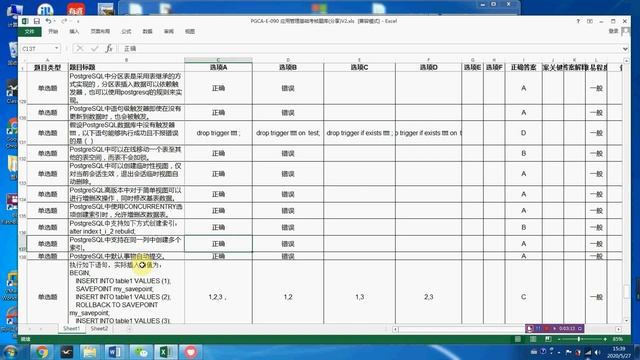Select the answer cell showing D
This screenshot has height=360, width=640.
(x=523, y=133)
